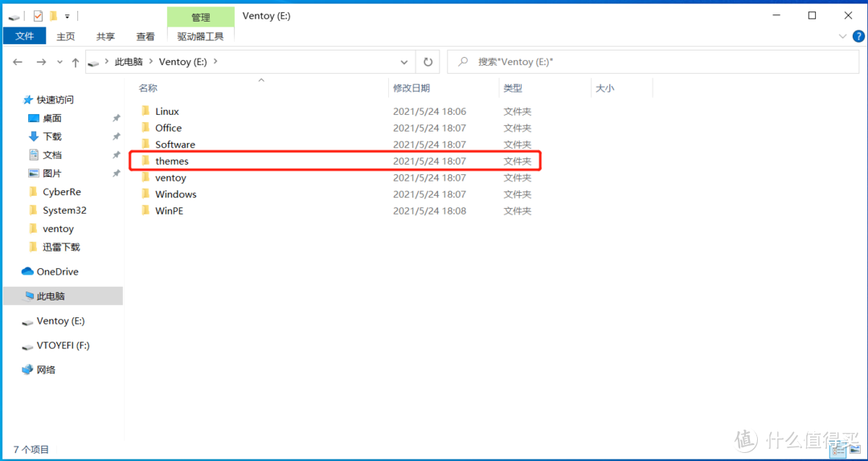Expand breadcrumb chevron after Ventoy (E:)
The height and width of the screenshot is (461, 868).
coord(215,62)
